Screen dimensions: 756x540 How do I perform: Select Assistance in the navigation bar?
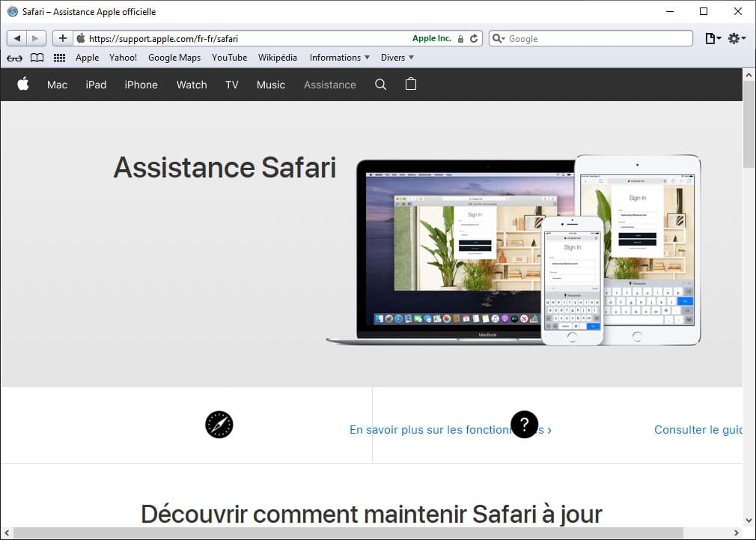tap(330, 85)
